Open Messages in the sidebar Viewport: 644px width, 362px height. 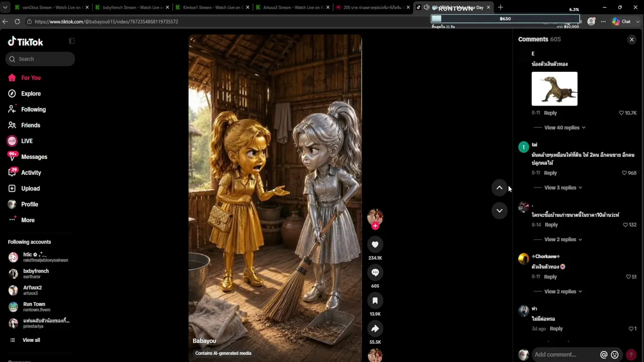(34, 157)
